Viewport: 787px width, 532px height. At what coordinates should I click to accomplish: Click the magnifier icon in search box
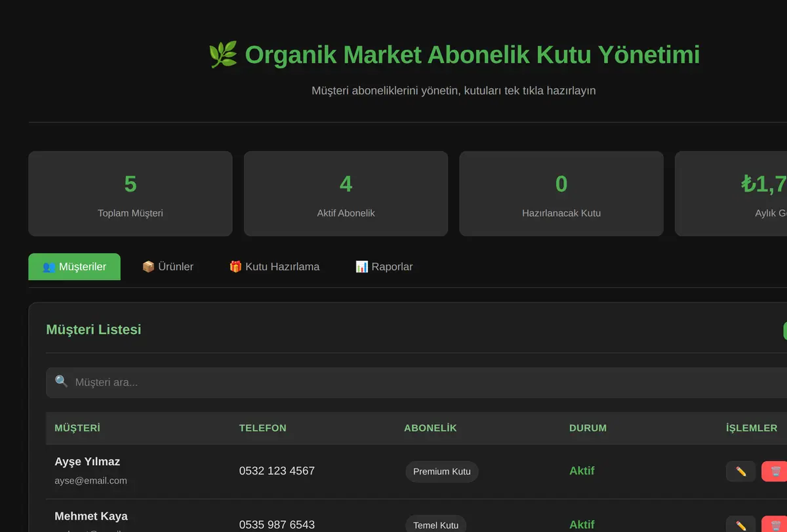coord(61,381)
